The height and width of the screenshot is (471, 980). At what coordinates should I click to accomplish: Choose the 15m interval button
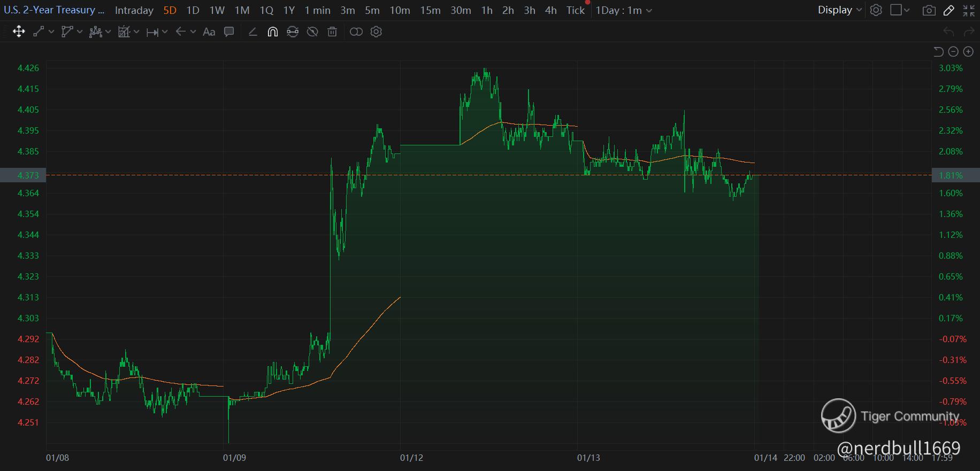pyautogui.click(x=430, y=10)
